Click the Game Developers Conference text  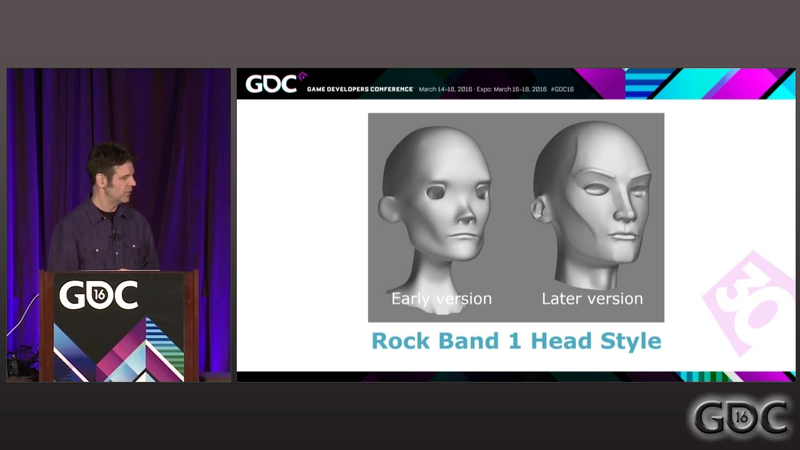point(360,89)
